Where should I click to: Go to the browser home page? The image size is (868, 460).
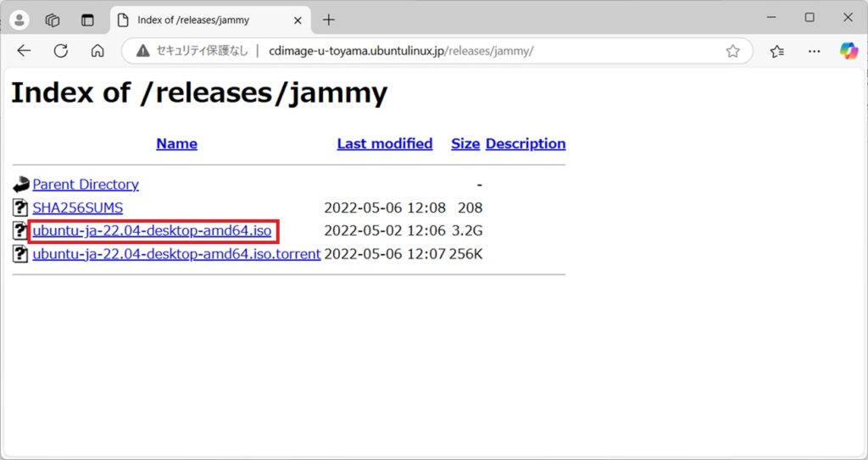(97, 51)
